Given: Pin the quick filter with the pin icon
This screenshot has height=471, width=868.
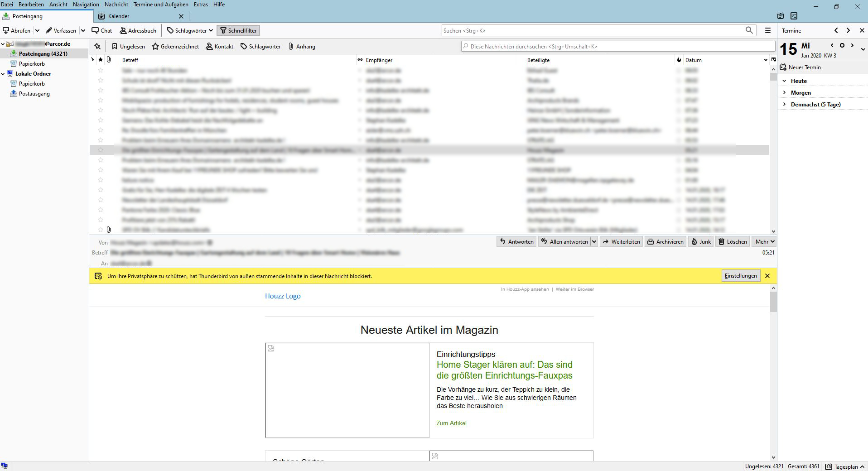Looking at the screenshot, I should click(x=97, y=46).
